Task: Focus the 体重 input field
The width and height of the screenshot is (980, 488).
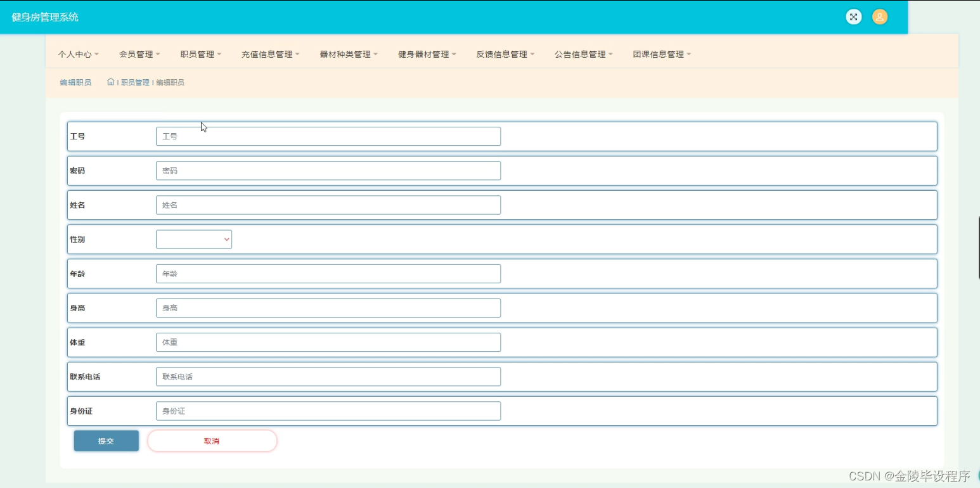Action: pos(328,342)
